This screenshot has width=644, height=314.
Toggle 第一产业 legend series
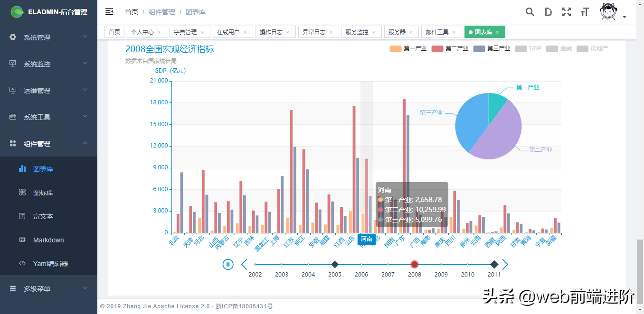pyautogui.click(x=408, y=48)
